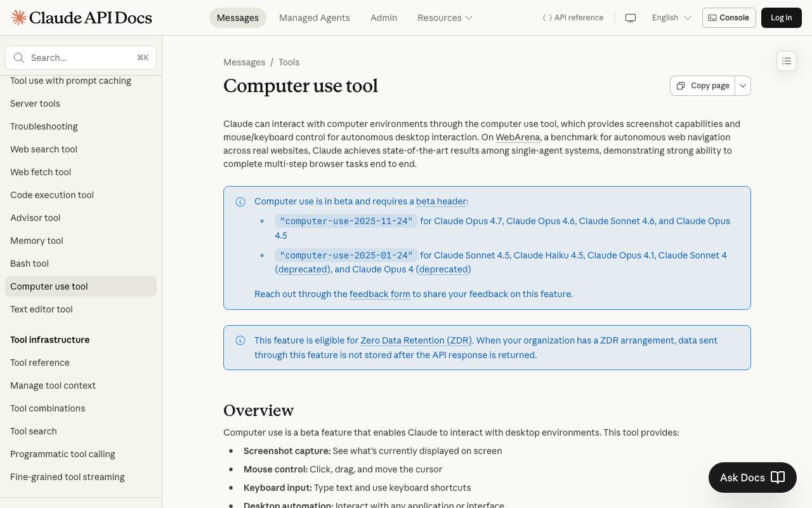Toggle the theme monitor icon

(x=631, y=18)
